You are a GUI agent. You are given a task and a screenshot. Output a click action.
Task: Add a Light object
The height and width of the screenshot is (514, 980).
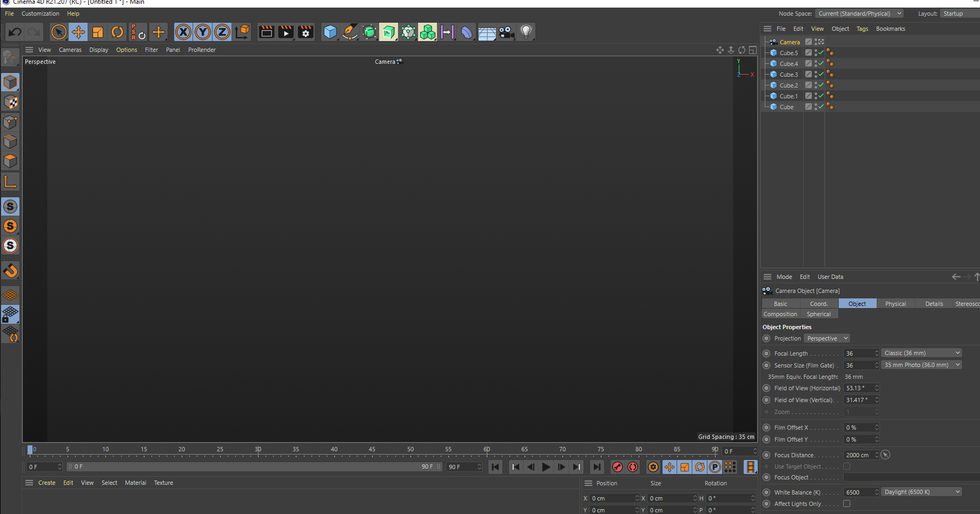click(x=526, y=32)
